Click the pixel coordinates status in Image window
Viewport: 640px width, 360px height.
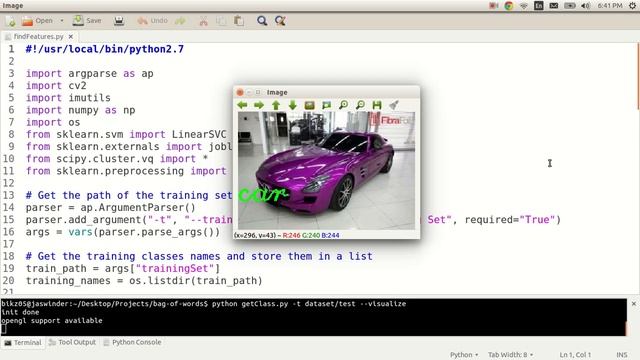286,235
